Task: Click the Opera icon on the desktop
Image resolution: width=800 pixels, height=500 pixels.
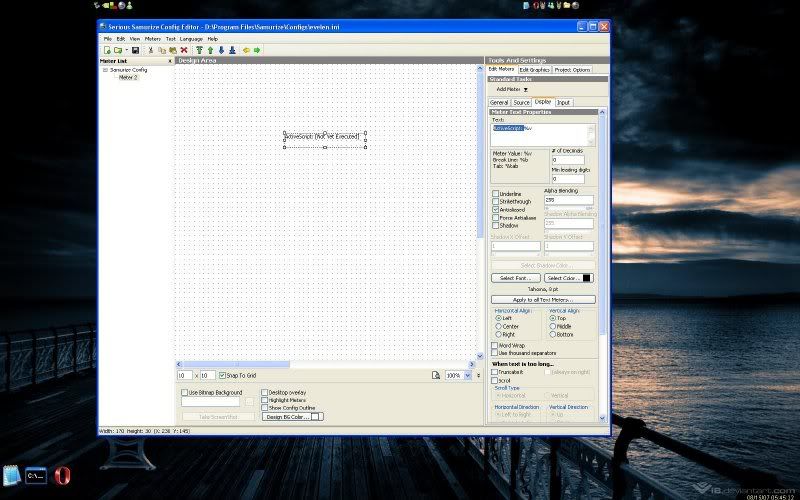Action: [62, 476]
